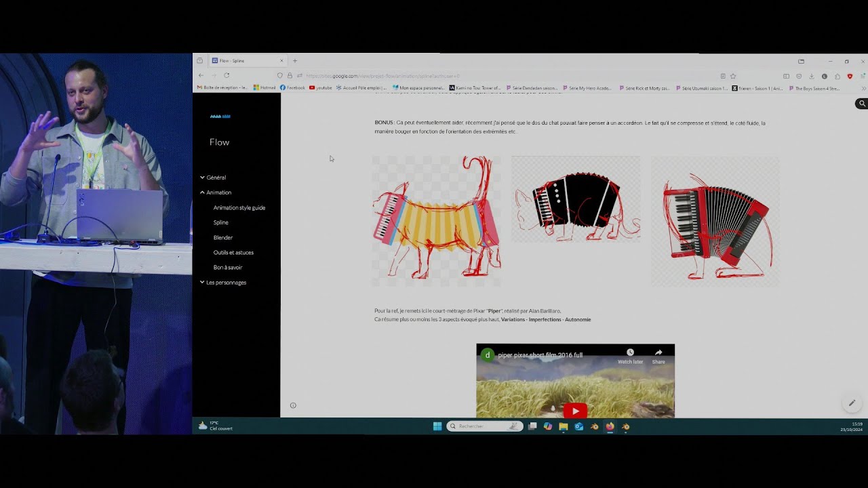Expand Les personnages section in sidebar
Image resolution: width=868 pixels, height=488 pixels.
(x=202, y=283)
